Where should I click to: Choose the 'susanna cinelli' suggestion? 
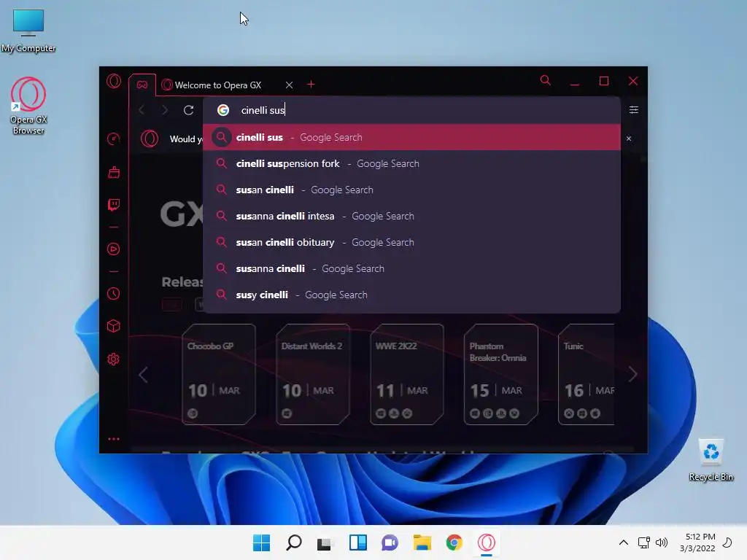(411, 268)
